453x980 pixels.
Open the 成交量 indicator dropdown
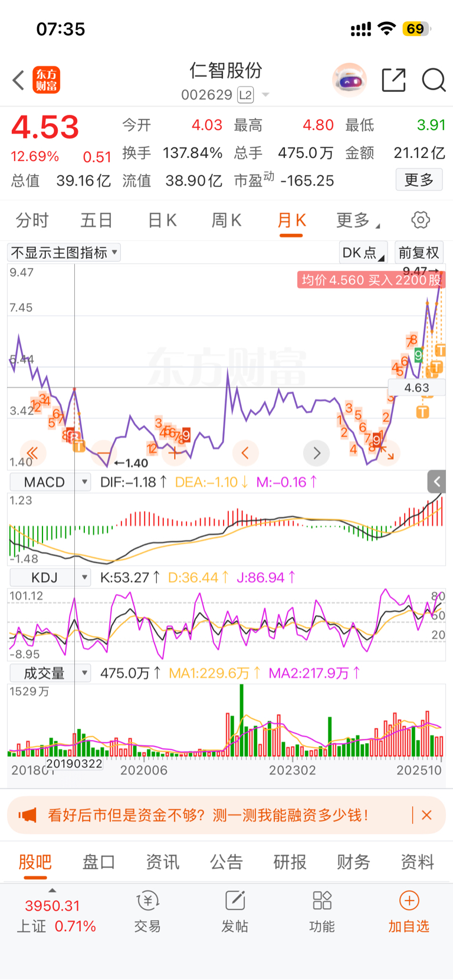coord(51,673)
